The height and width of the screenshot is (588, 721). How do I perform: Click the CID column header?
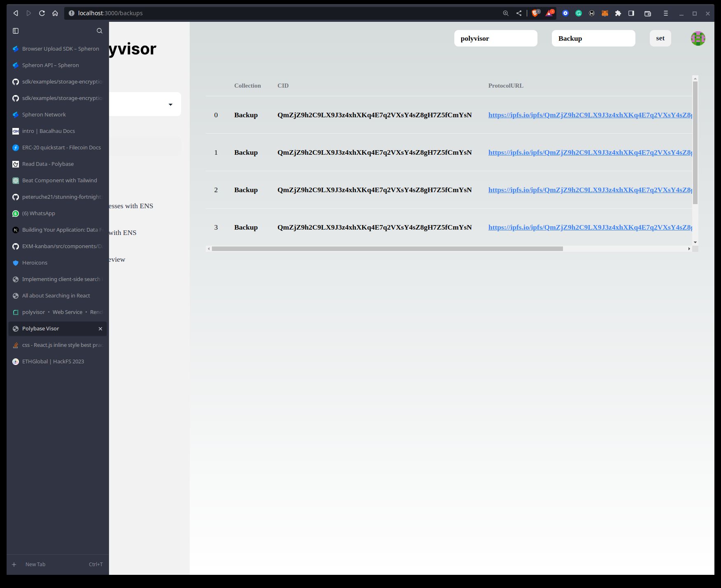(283, 86)
